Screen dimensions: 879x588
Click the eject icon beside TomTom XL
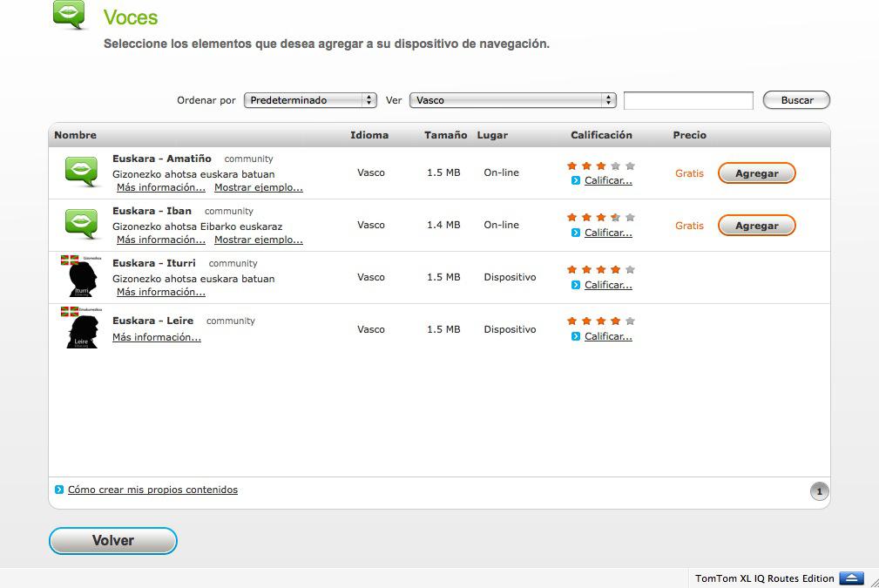pyautogui.click(x=851, y=578)
